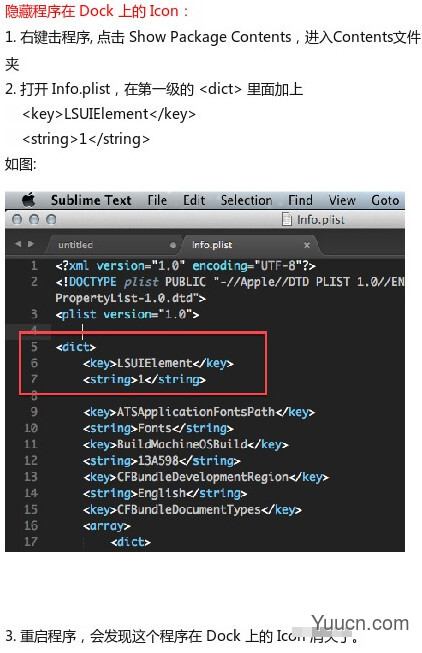Open the View menu
This screenshot has height=653, width=422.
tap(342, 200)
